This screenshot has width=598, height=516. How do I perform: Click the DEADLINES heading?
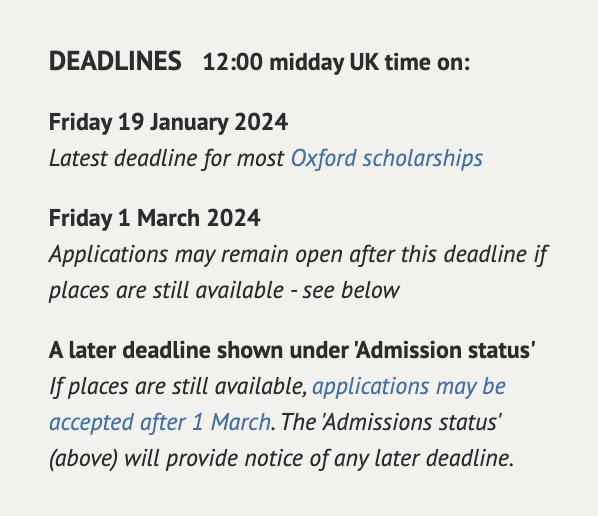coord(115,61)
